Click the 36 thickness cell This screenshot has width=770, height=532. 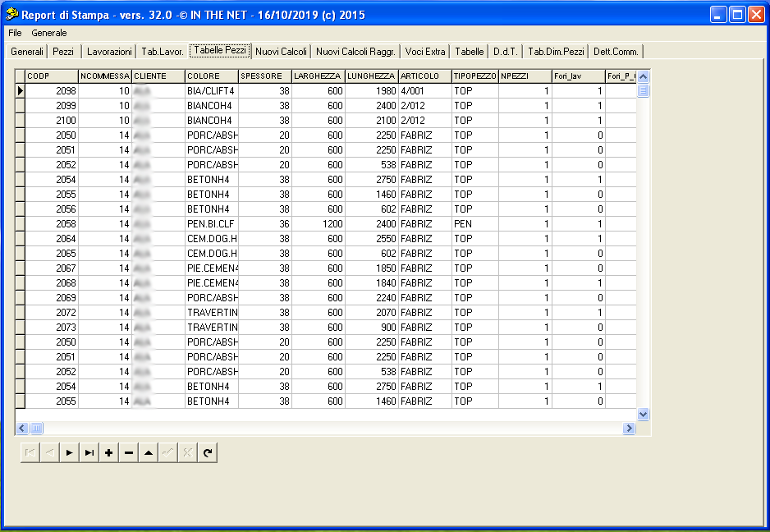265,224
